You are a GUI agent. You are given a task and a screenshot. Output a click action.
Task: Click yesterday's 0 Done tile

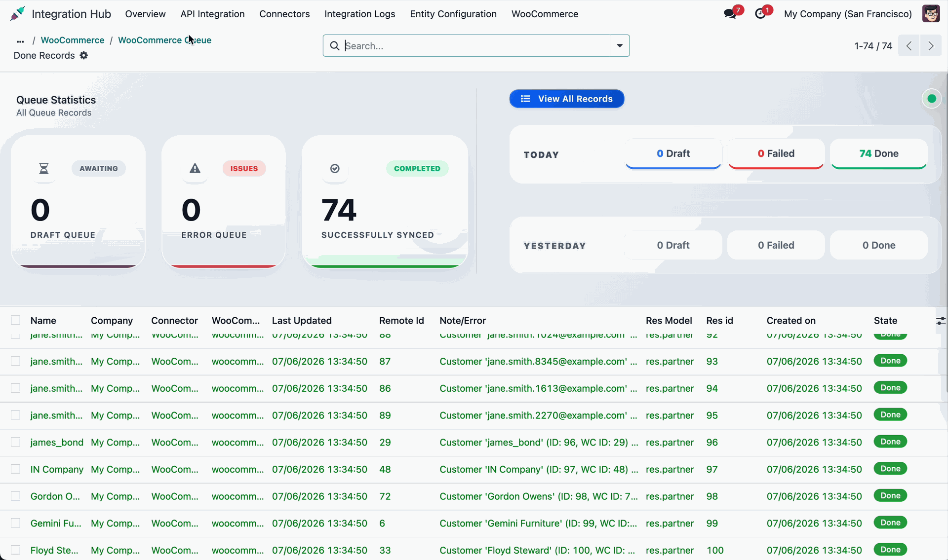click(879, 245)
